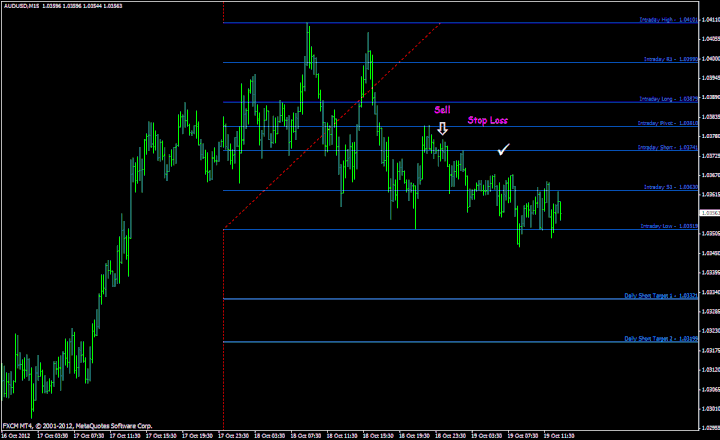Click the Intraday S3 level label
Viewport: 720px width, 440px height.
[671, 187]
